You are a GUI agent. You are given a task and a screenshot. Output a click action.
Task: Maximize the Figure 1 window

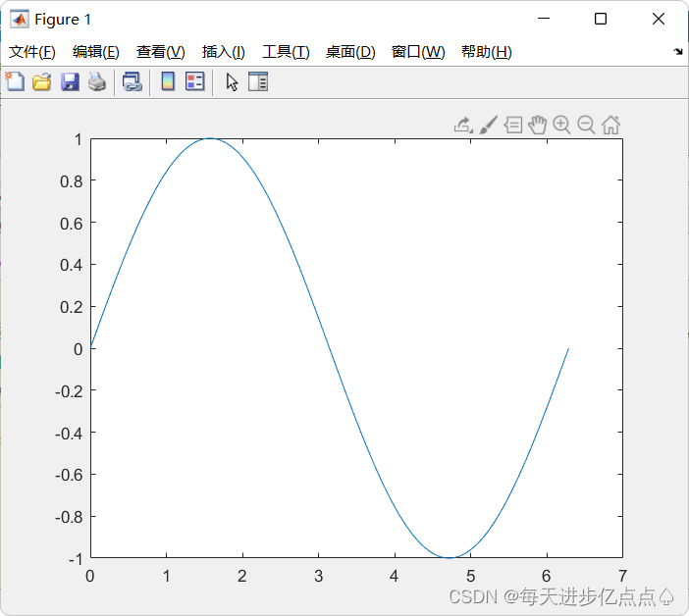601,19
